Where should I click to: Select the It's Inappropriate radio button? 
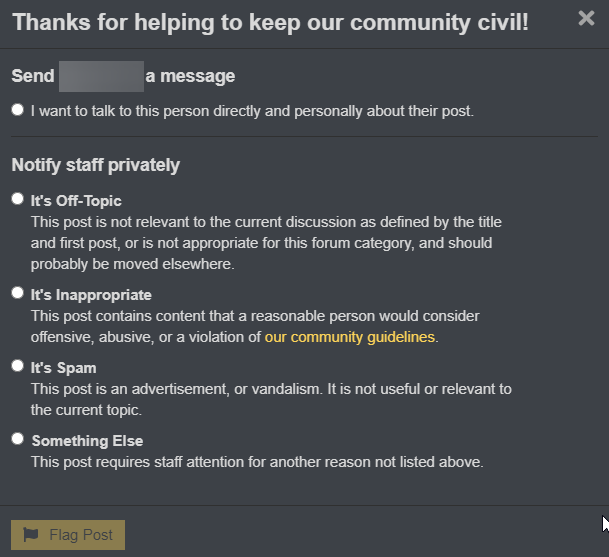17,293
